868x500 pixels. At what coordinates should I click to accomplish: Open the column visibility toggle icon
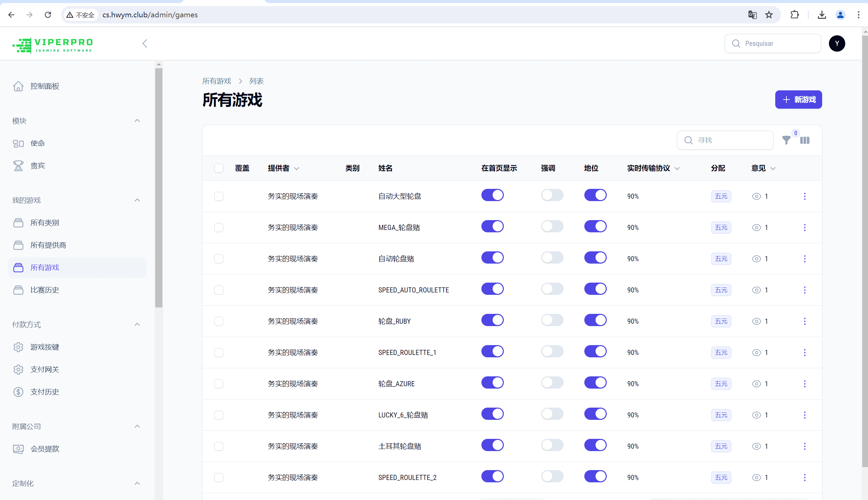click(x=804, y=140)
